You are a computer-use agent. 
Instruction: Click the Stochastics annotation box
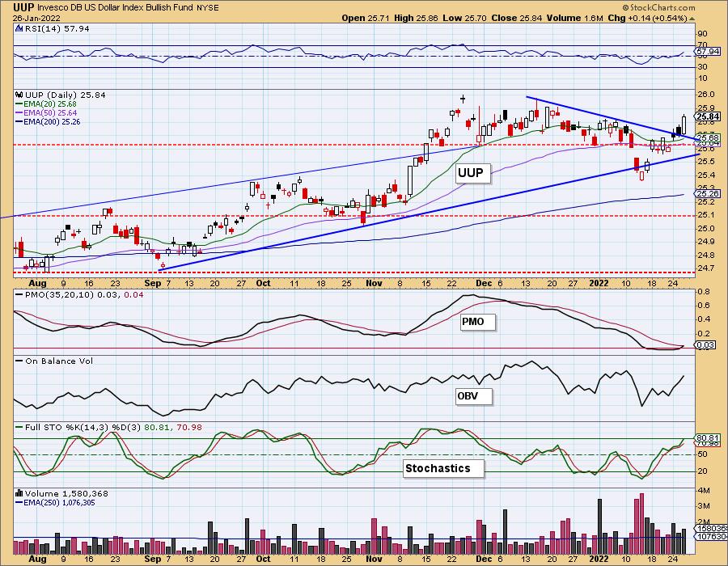[442, 468]
